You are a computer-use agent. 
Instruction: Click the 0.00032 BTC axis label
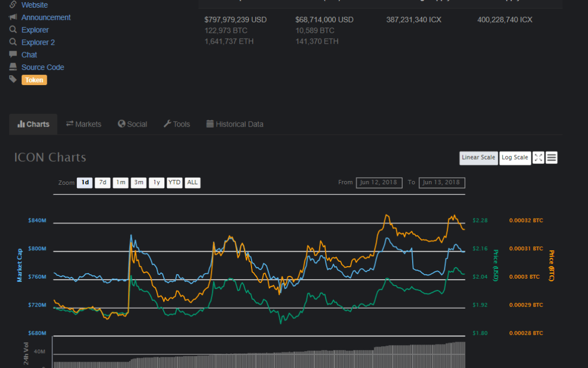526,220
